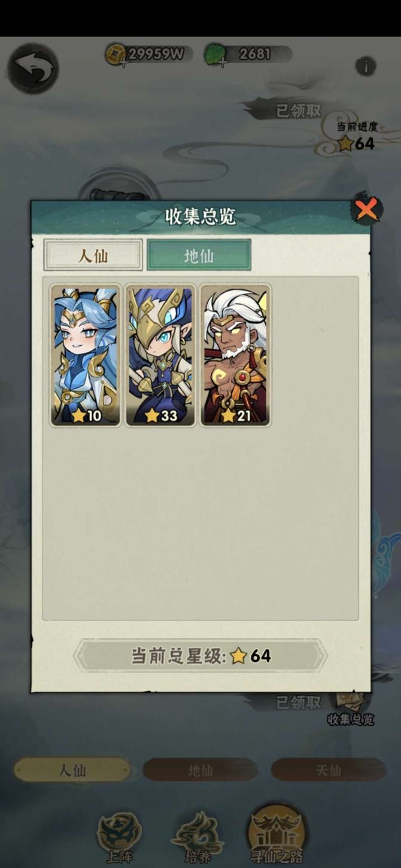
Task: Open the info icon at top right
Action: [x=366, y=66]
